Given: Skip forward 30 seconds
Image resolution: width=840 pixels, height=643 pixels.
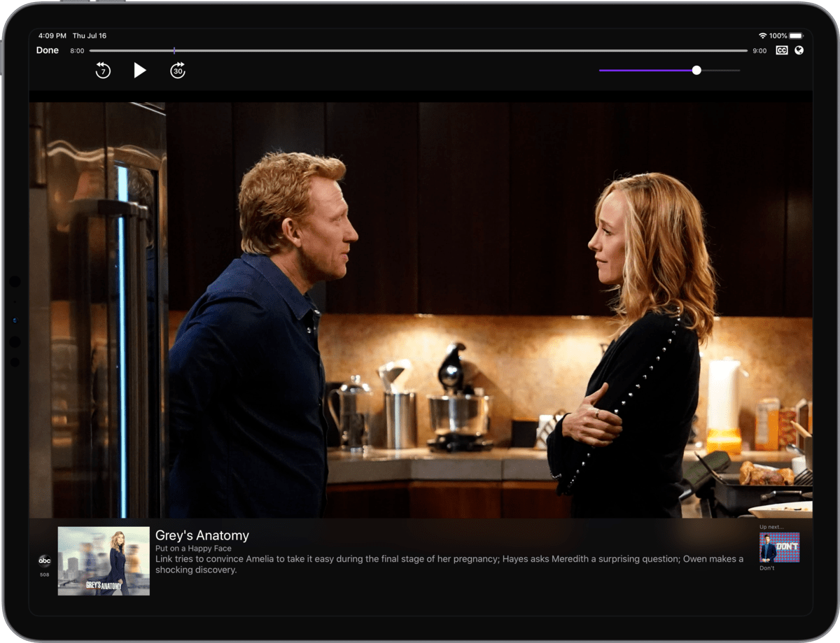Looking at the screenshot, I should click(x=178, y=70).
